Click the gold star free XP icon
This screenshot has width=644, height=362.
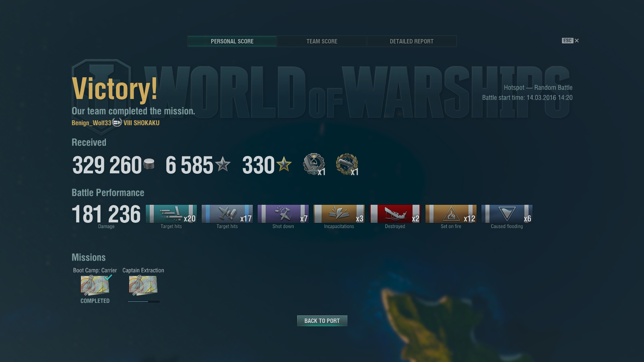(284, 164)
